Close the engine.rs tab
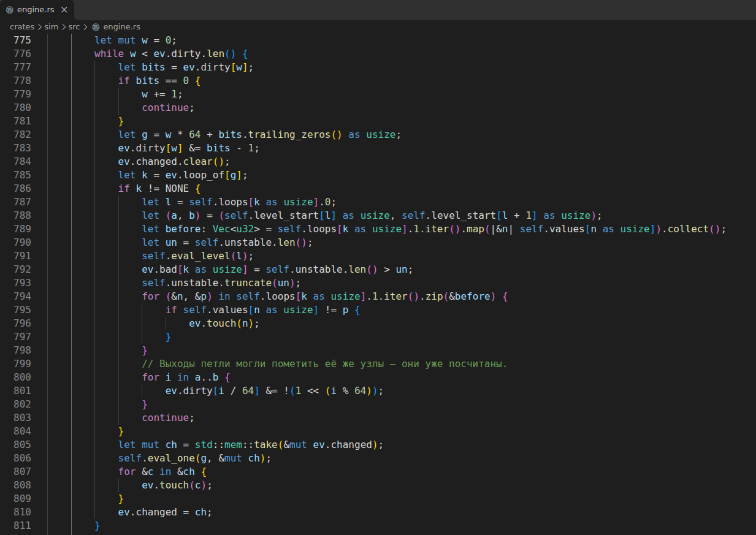Screen dimensions: 756x535 point(64,10)
